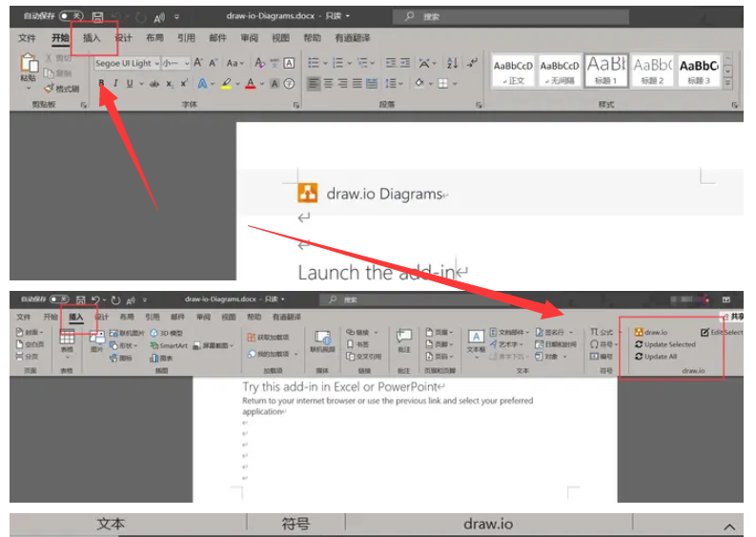This screenshot has width=756, height=537.
Task: Click 获取加载项 get add-ins button
Action: pos(268,338)
